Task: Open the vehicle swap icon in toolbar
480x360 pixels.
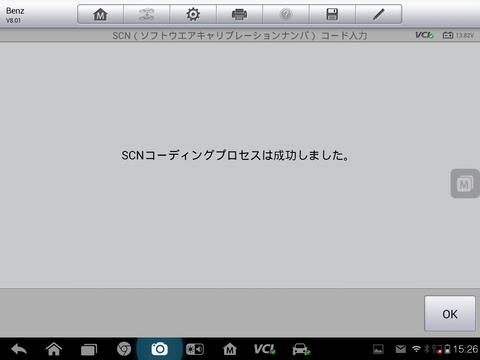Action: coord(147,14)
